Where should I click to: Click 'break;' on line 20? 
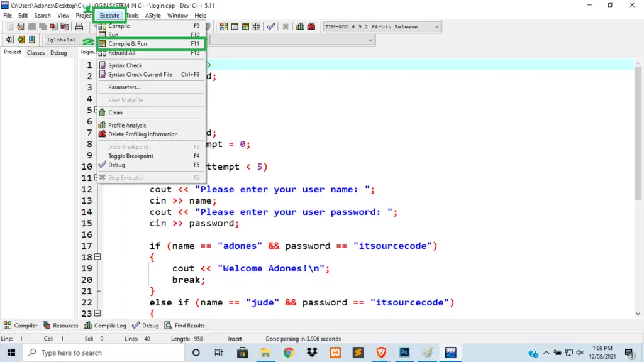pos(189,280)
